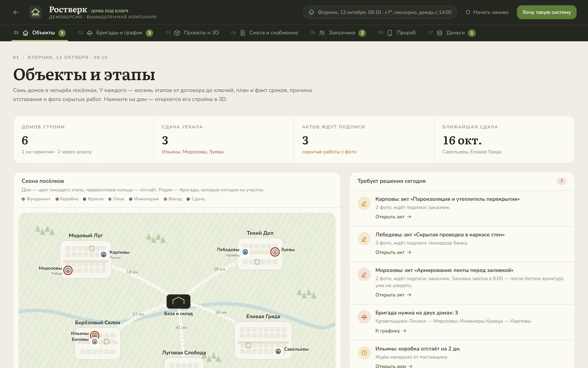The image size is (588, 368).
Task: Click the Медовый Луг settlement label
Action: coord(86,235)
